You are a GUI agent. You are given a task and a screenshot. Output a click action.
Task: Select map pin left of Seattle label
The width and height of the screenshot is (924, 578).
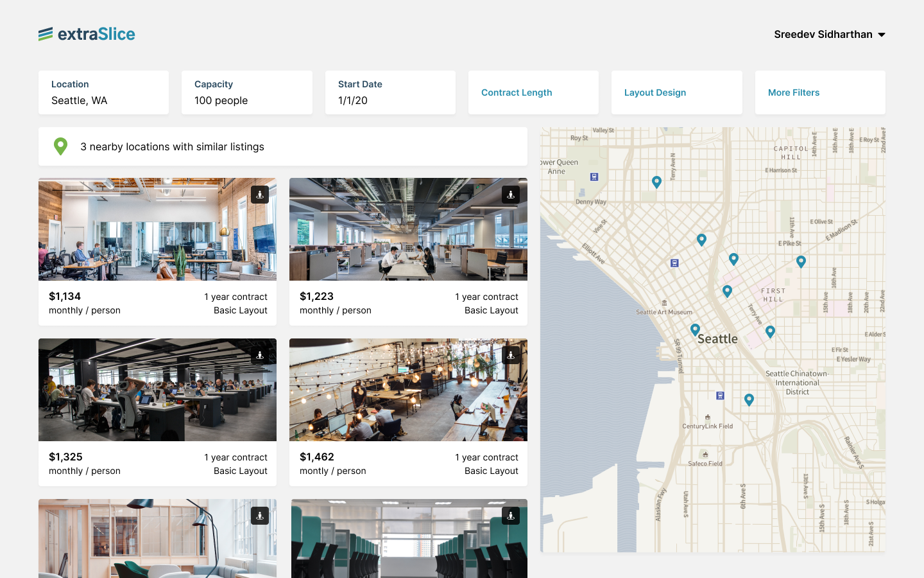[695, 329]
